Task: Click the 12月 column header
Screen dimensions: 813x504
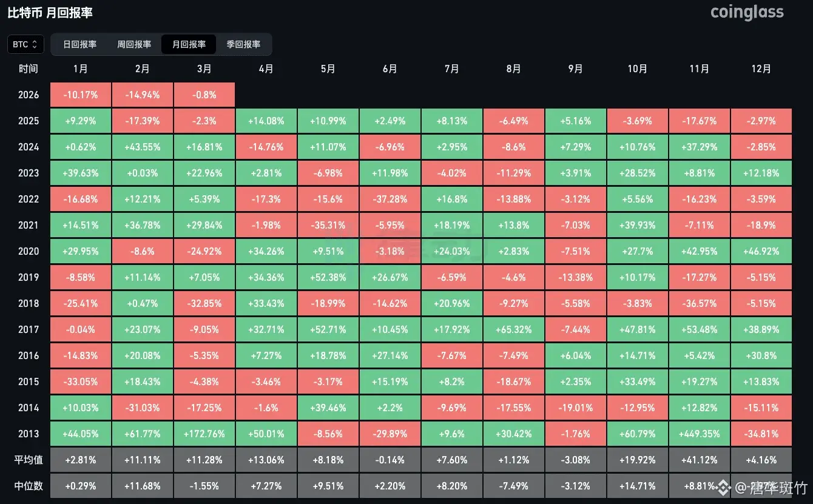Action: 761,69
